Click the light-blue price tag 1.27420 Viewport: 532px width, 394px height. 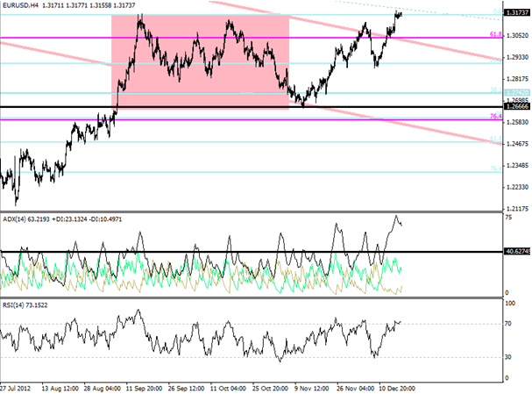click(517, 92)
